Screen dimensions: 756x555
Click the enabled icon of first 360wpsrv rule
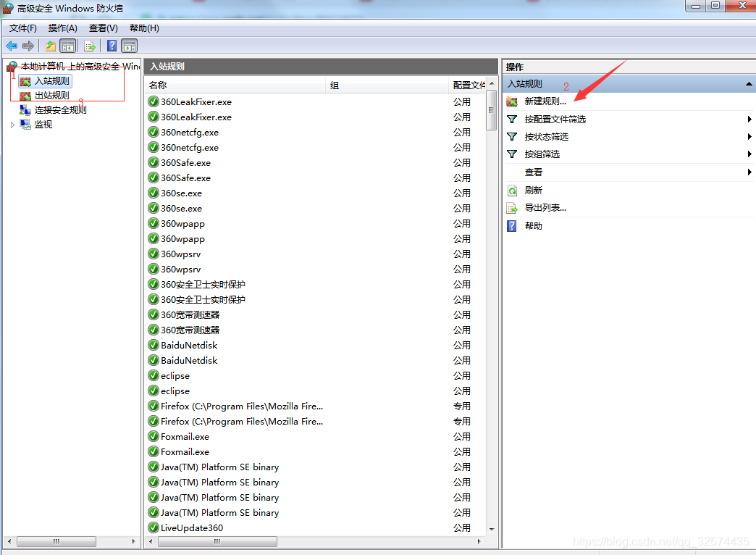154,254
